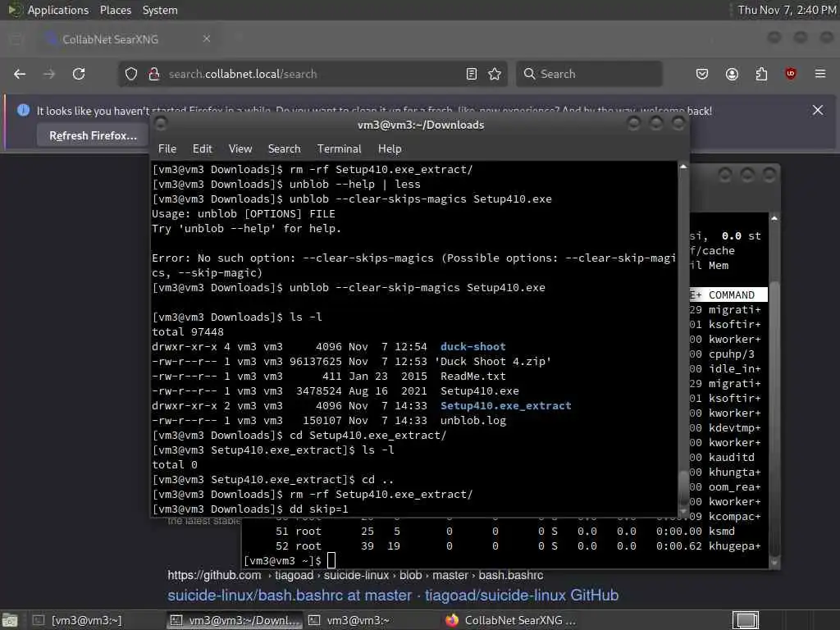
Task: Click the COMMAND column header in top
Action: pos(731,295)
